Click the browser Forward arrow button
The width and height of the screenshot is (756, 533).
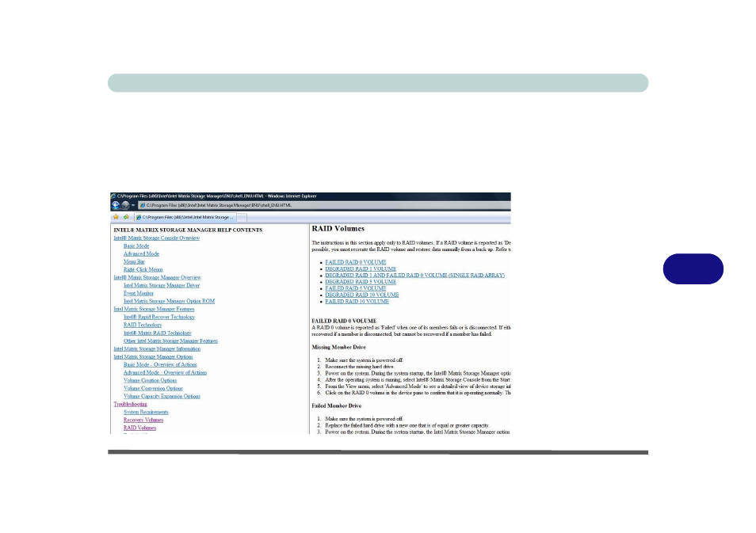click(x=125, y=205)
